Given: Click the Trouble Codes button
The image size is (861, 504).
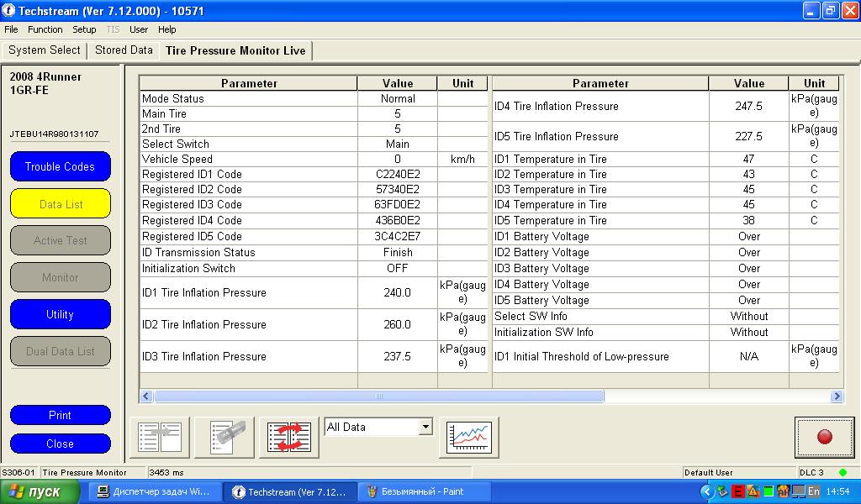Looking at the screenshot, I should (61, 166).
